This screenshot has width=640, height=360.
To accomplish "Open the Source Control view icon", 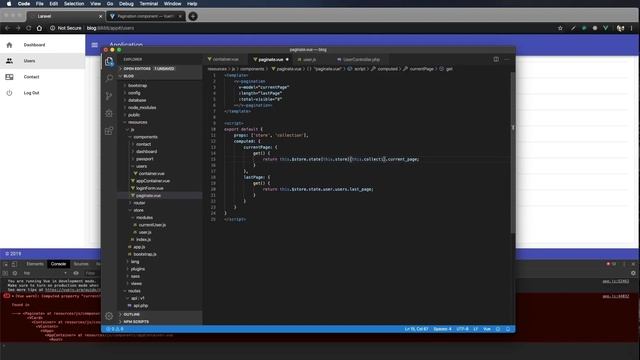I will pos(109,96).
